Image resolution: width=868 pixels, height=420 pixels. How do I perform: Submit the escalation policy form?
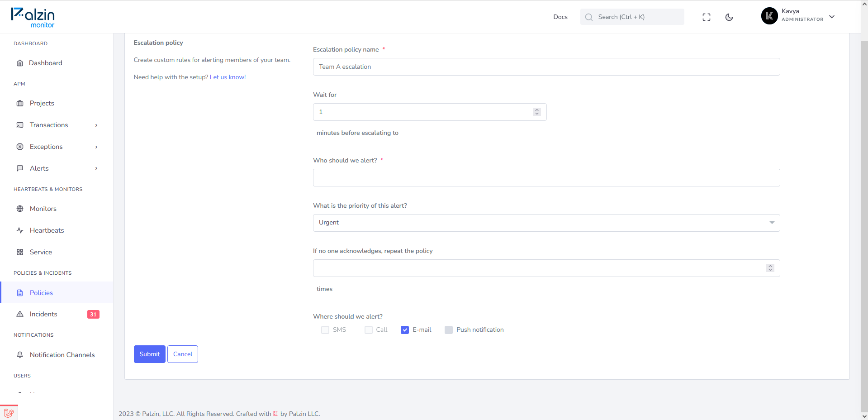tap(150, 354)
